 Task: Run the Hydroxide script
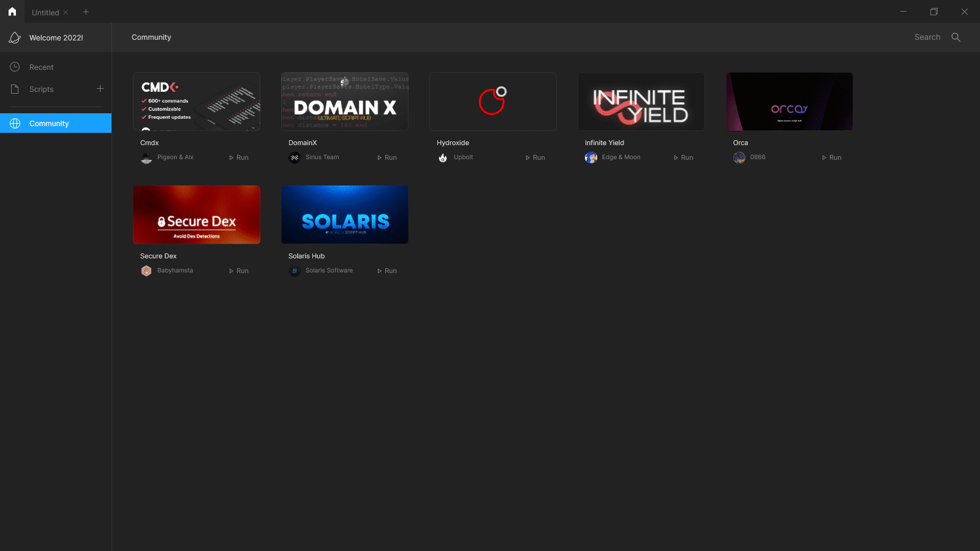tap(535, 158)
